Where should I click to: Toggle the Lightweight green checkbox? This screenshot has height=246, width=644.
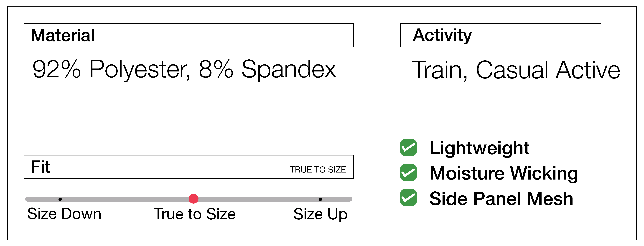408,147
